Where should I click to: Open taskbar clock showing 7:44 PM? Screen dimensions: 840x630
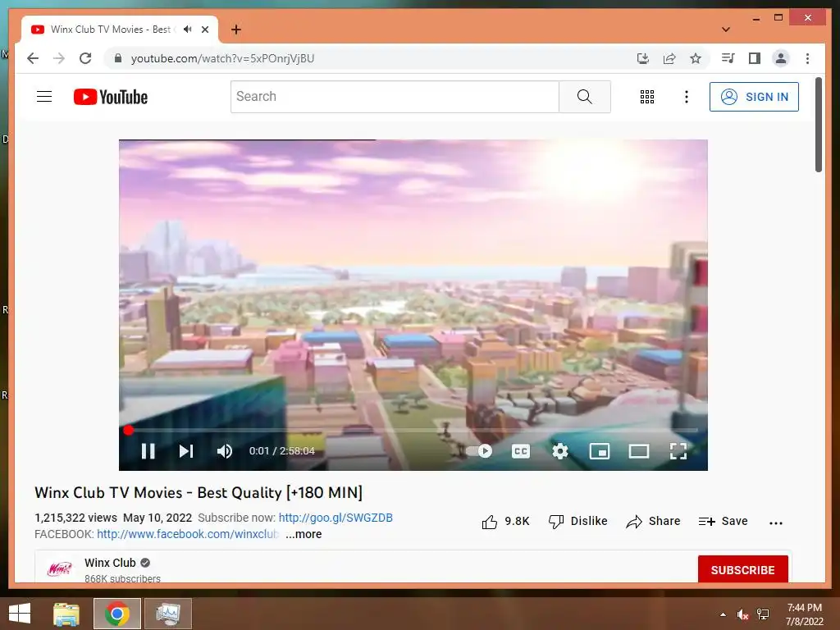(x=804, y=614)
